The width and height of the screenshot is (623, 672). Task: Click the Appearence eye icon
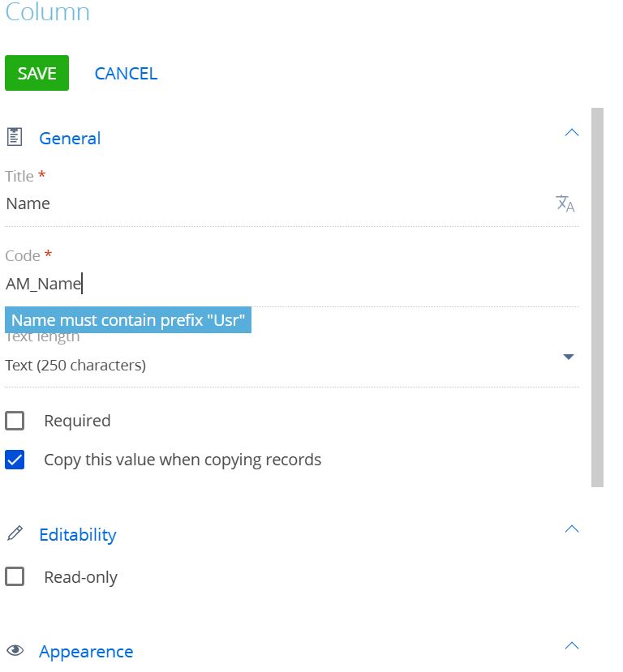click(15, 650)
